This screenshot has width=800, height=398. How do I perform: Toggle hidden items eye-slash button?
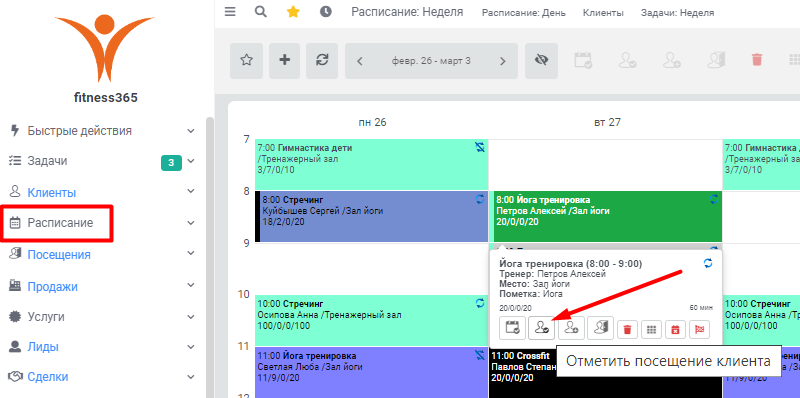pos(541,61)
